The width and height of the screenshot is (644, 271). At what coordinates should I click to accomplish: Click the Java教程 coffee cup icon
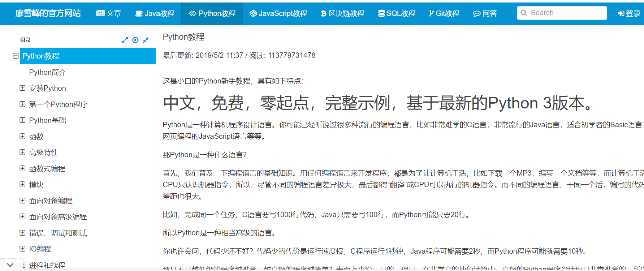point(139,13)
